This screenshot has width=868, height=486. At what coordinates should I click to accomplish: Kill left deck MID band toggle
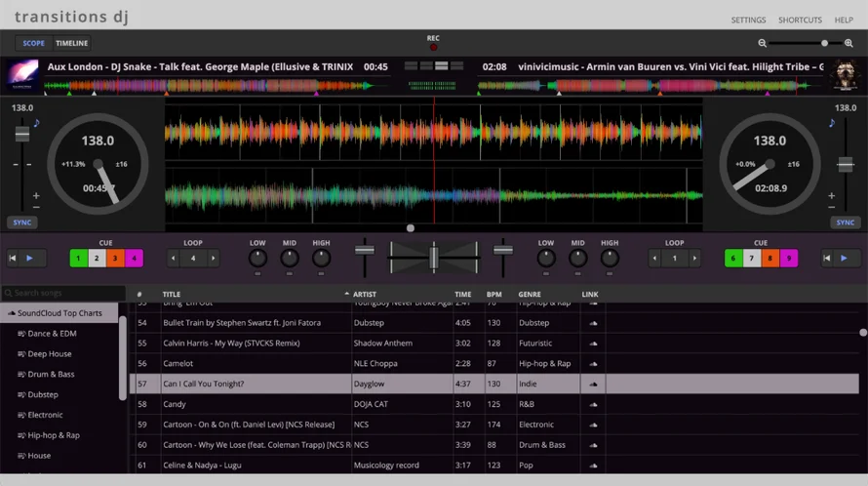[290, 274]
